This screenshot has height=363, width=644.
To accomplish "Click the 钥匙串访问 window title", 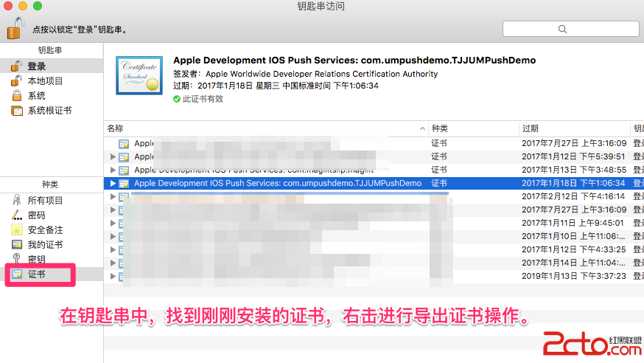I will point(321,6).
